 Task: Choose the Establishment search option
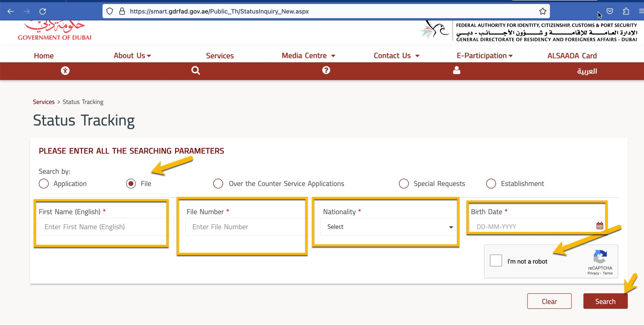pyautogui.click(x=491, y=184)
